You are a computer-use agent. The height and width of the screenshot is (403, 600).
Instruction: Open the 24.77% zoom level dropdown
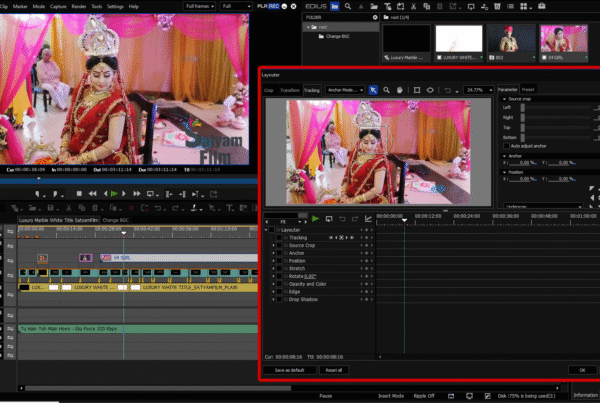click(x=478, y=90)
